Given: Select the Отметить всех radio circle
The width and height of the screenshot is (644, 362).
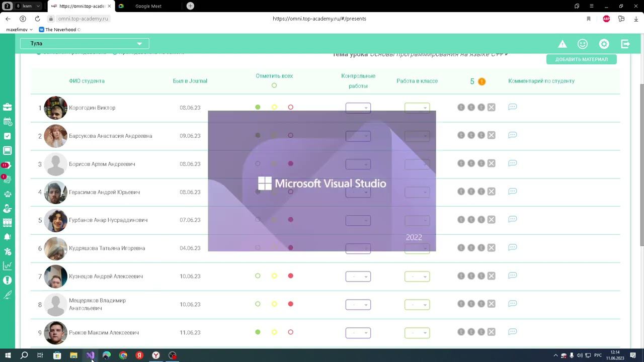Looking at the screenshot, I should click(x=274, y=85).
